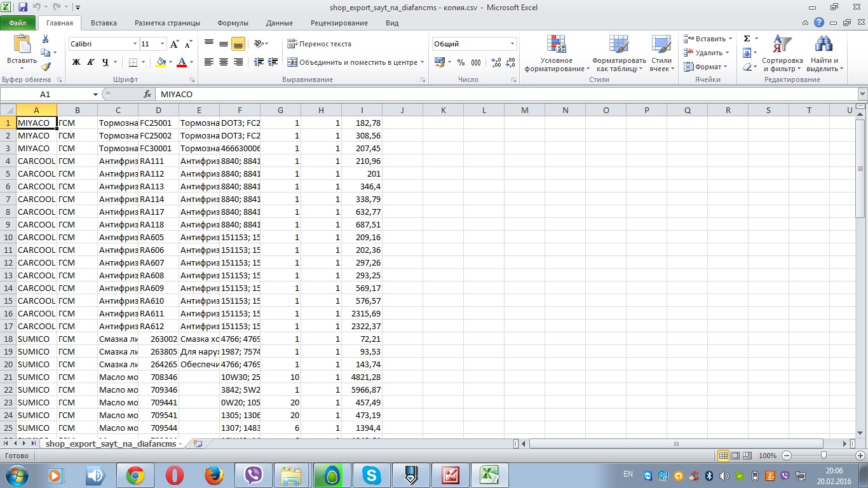Align text left
868x488 pixels.
click(209, 62)
